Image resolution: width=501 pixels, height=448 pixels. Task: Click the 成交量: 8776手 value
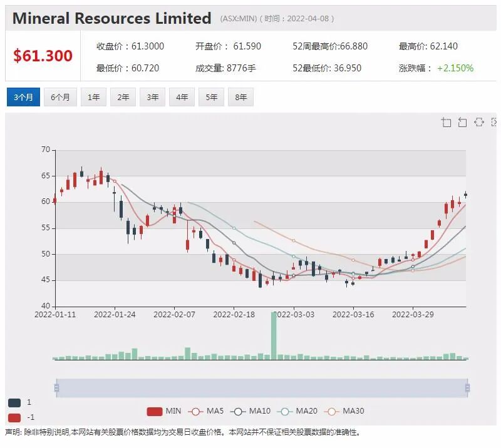click(x=225, y=68)
